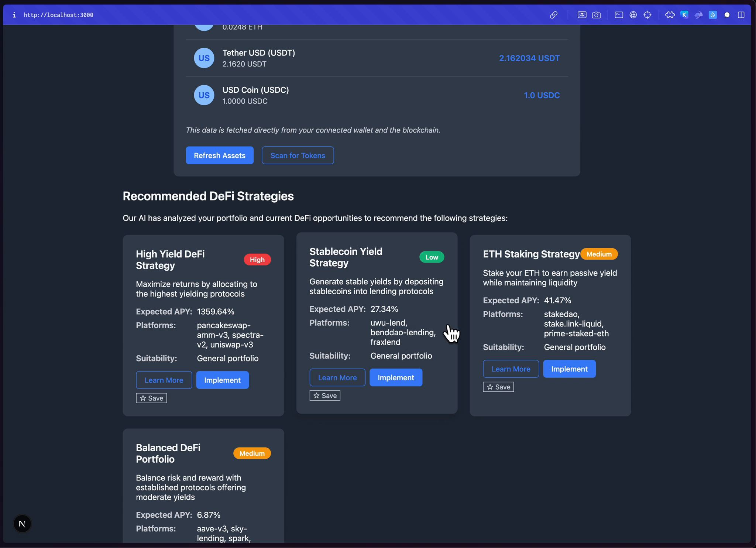Click the uwu-lend, benddao-lending platforms text
756x548 pixels.
point(403,332)
